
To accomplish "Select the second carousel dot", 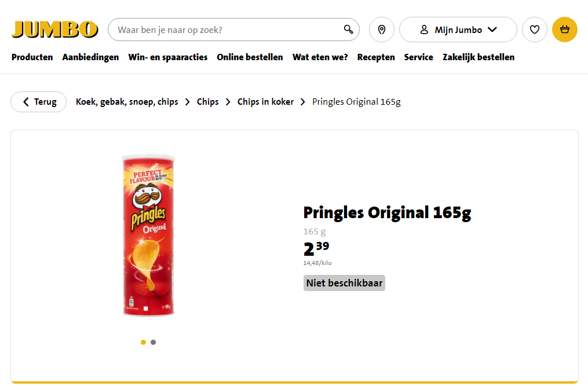I will pos(153,342).
